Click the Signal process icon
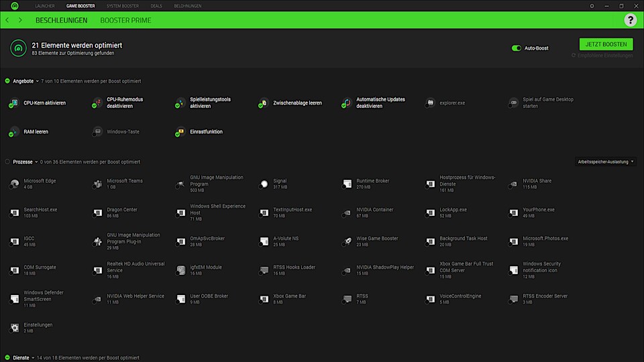This screenshot has width=644, height=362. coord(264,184)
